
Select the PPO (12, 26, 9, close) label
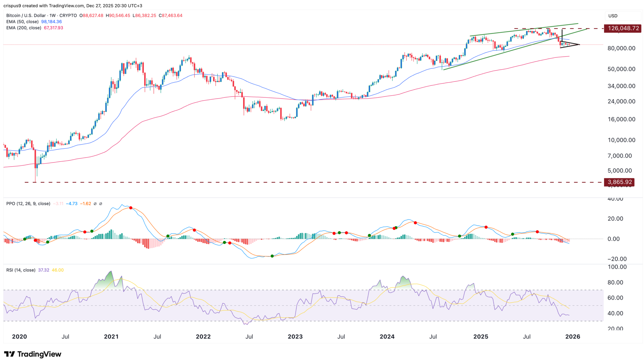click(28, 203)
